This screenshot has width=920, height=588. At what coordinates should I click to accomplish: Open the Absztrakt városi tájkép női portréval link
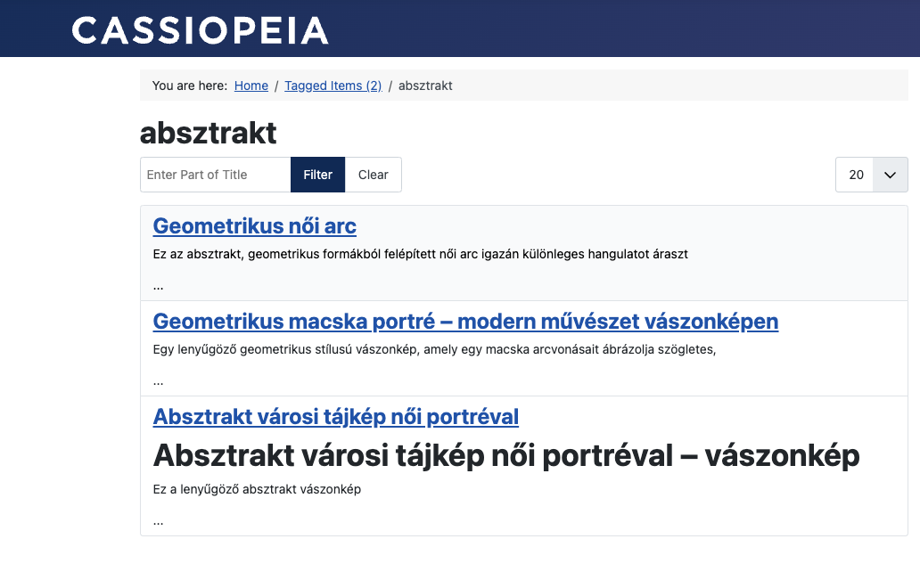click(335, 417)
